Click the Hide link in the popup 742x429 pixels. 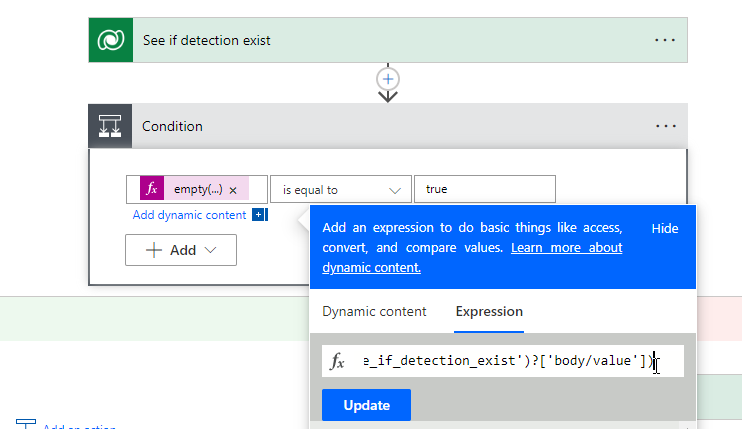[665, 228]
